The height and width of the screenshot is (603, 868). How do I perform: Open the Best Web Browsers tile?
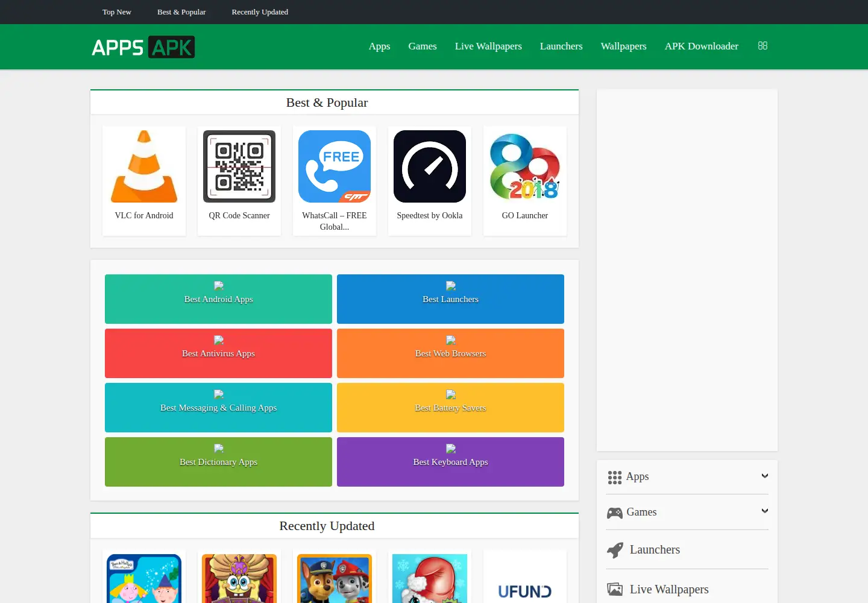coord(450,353)
